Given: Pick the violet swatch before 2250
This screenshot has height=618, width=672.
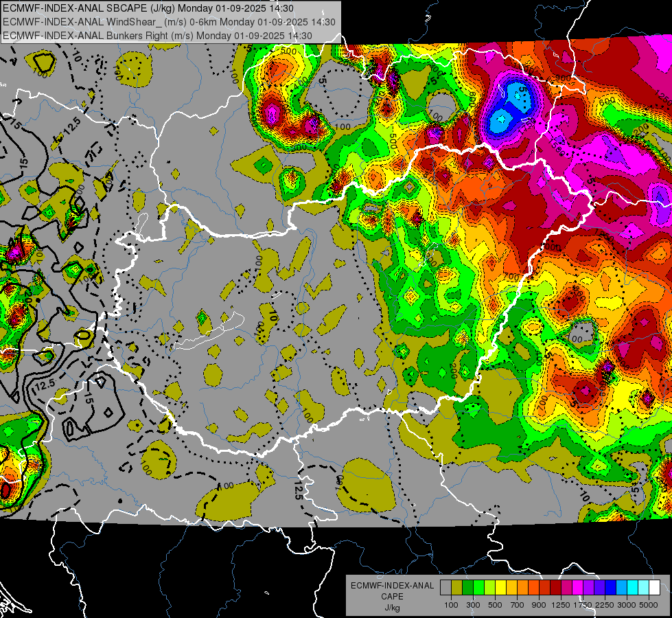Looking at the screenshot, I should pyautogui.click(x=599, y=588).
